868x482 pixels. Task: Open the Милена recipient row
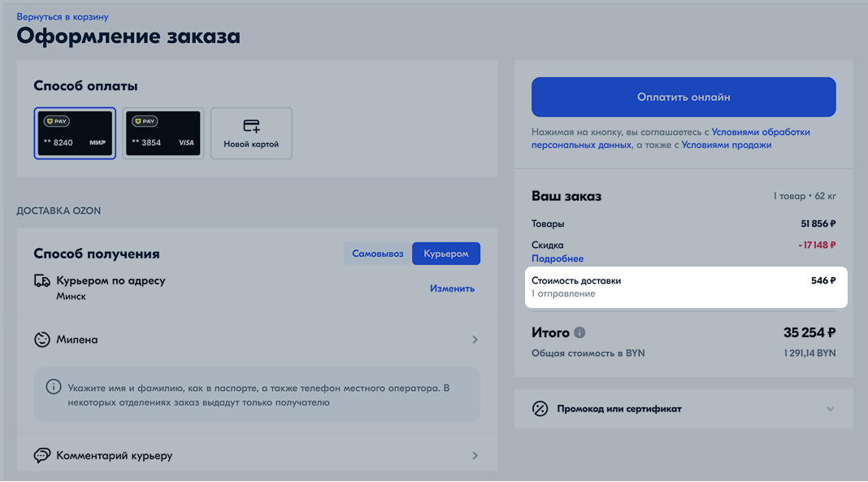(257, 339)
